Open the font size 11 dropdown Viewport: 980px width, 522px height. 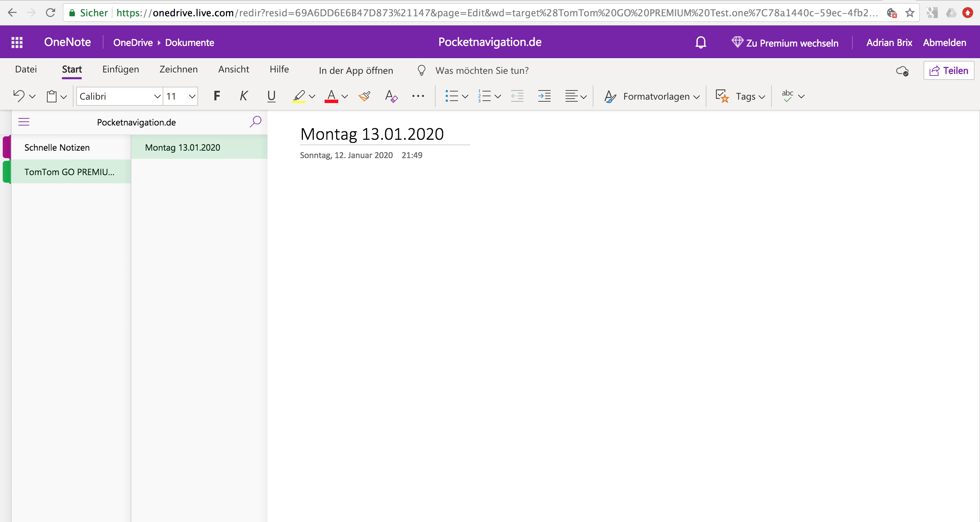[x=192, y=96]
